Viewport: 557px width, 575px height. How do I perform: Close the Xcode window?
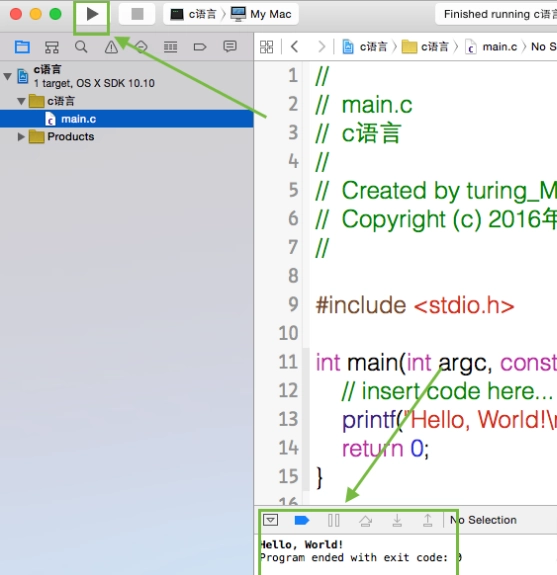16,14
